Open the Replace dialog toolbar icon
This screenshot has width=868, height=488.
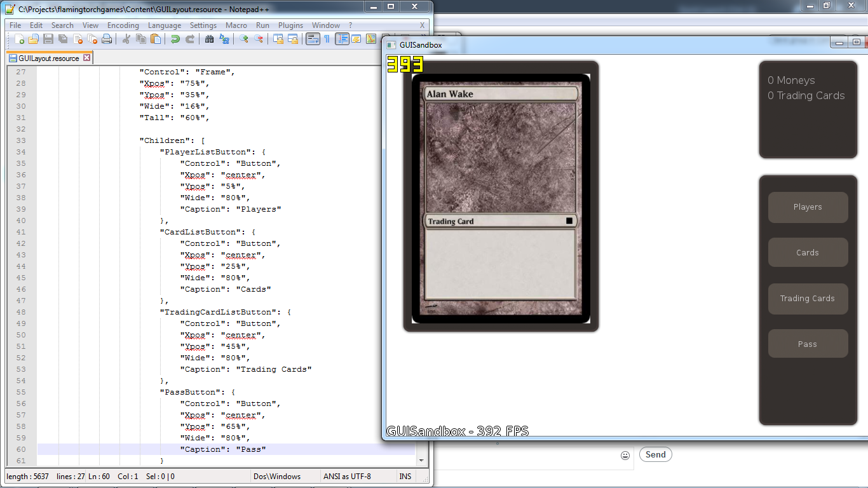point(224,39)
